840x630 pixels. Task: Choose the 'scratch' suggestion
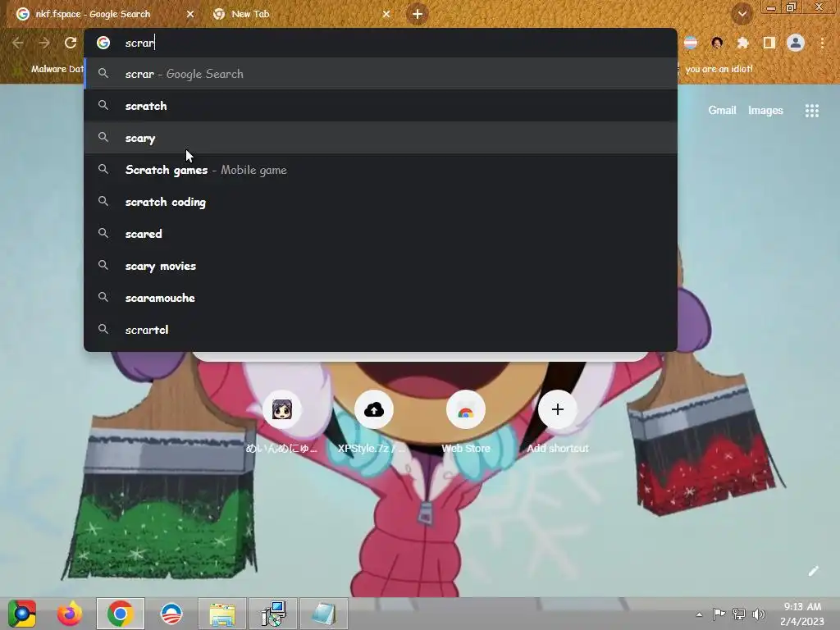[381, 106]
